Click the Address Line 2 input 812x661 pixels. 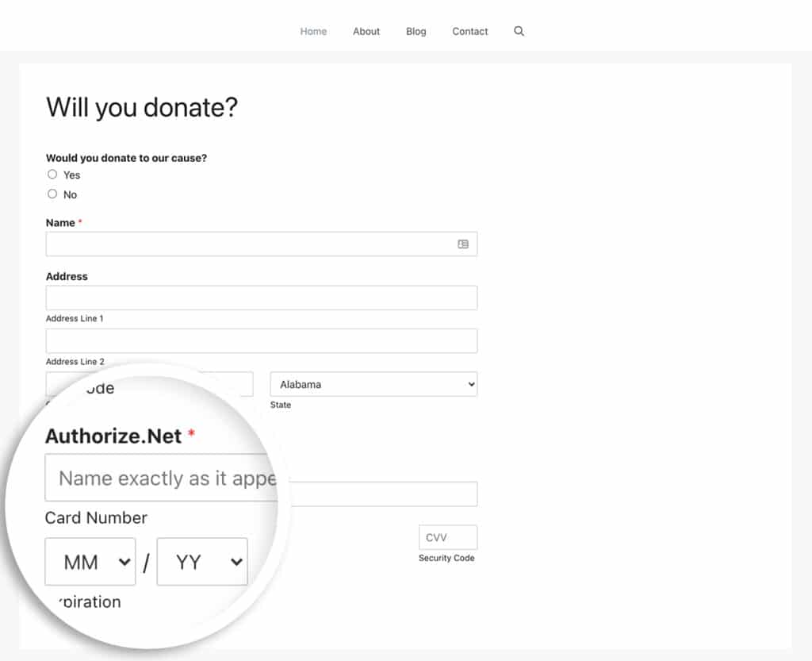(261, 340)
